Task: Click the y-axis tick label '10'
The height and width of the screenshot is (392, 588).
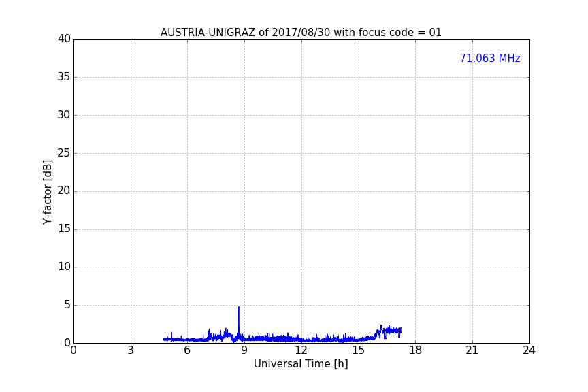Action: point(64,267)
